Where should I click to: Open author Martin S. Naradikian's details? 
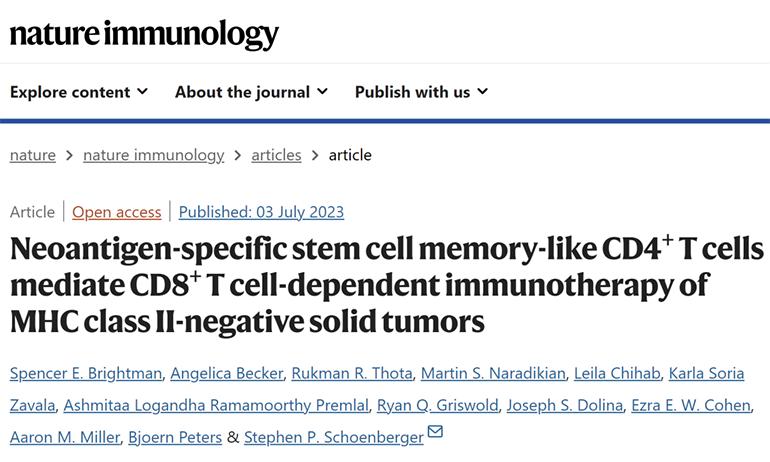491,373
